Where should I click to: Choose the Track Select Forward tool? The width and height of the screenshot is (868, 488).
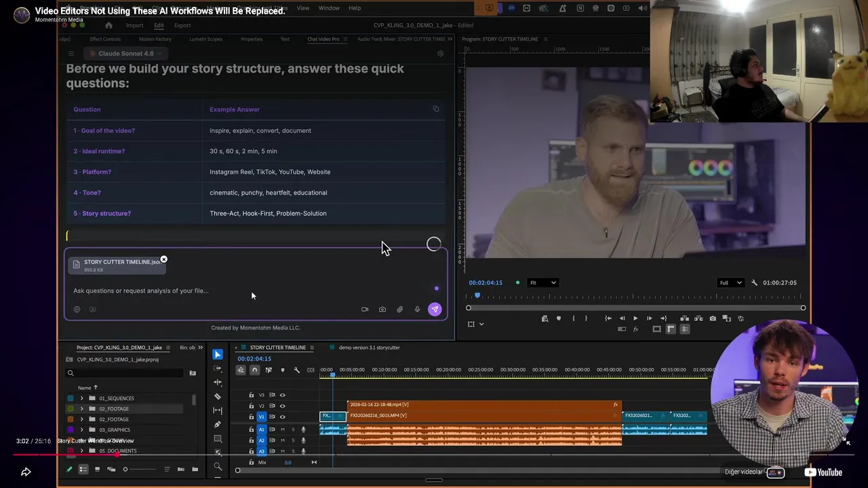[218, 369]
